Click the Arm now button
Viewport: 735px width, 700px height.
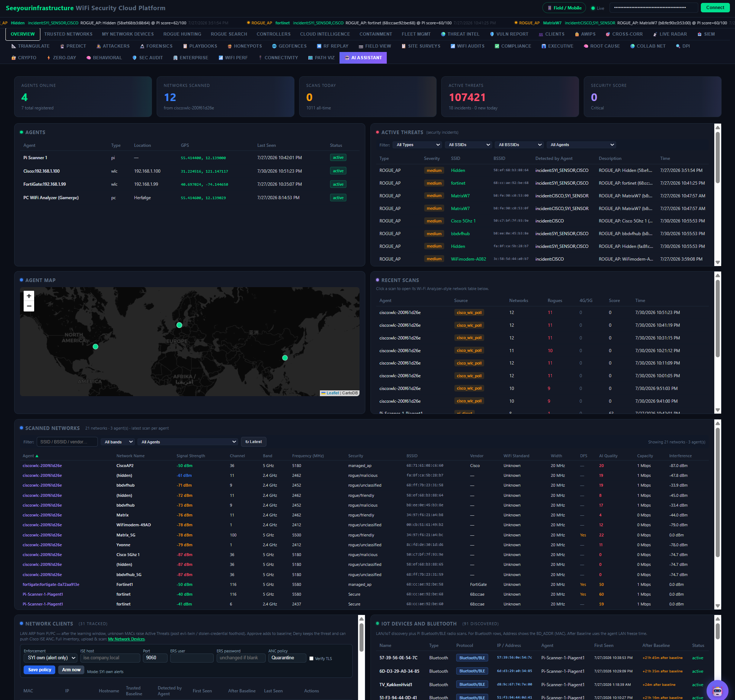(71, 670)
